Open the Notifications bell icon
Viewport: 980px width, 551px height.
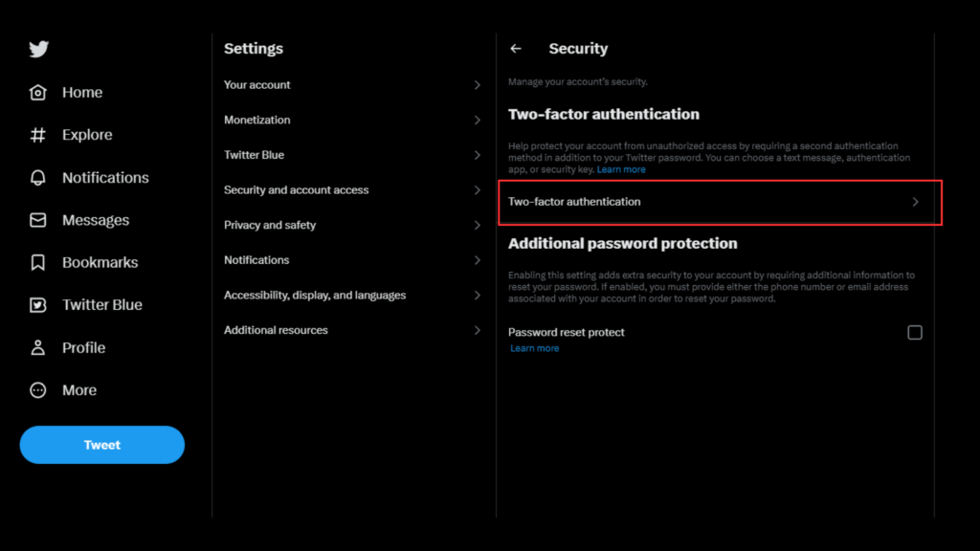(38, 178)
